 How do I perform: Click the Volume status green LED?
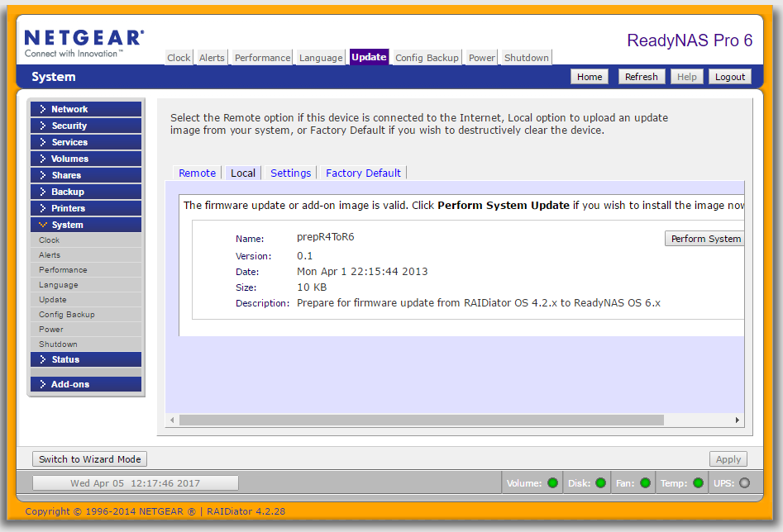(x=552, y=483)
